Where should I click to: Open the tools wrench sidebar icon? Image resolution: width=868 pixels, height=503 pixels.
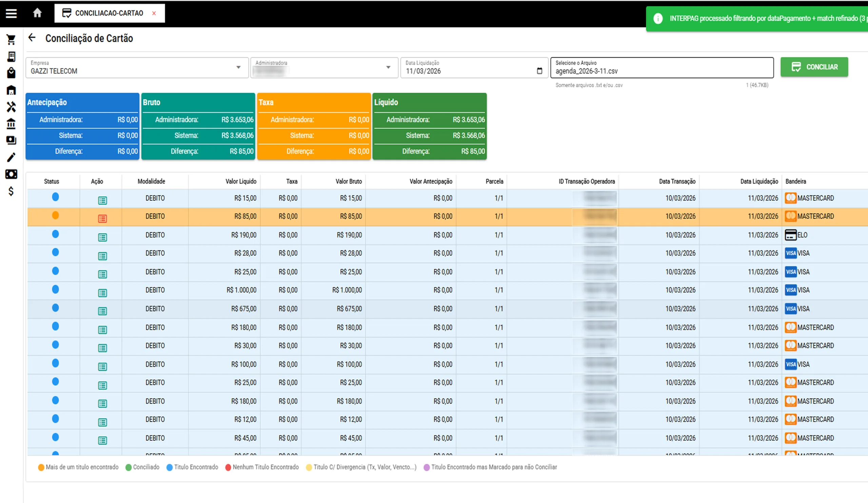click(11, 107)
